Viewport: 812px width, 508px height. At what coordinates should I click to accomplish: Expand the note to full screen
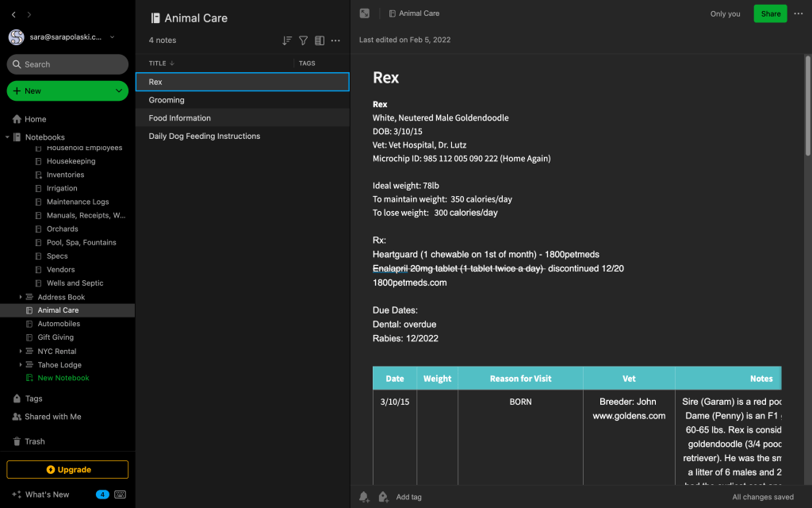point(365,13)
